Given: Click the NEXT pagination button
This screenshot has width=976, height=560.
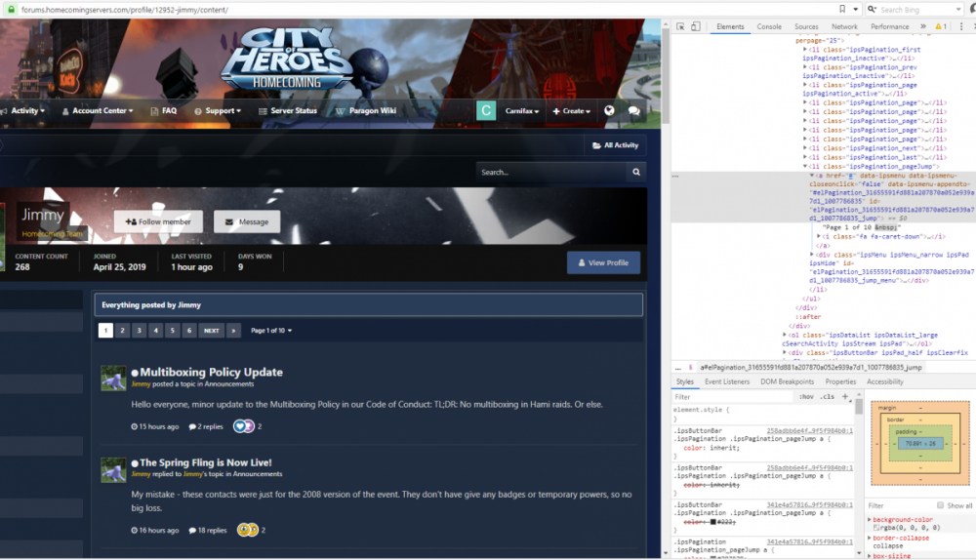Looking at the screenshot, I should click(212, 331).
